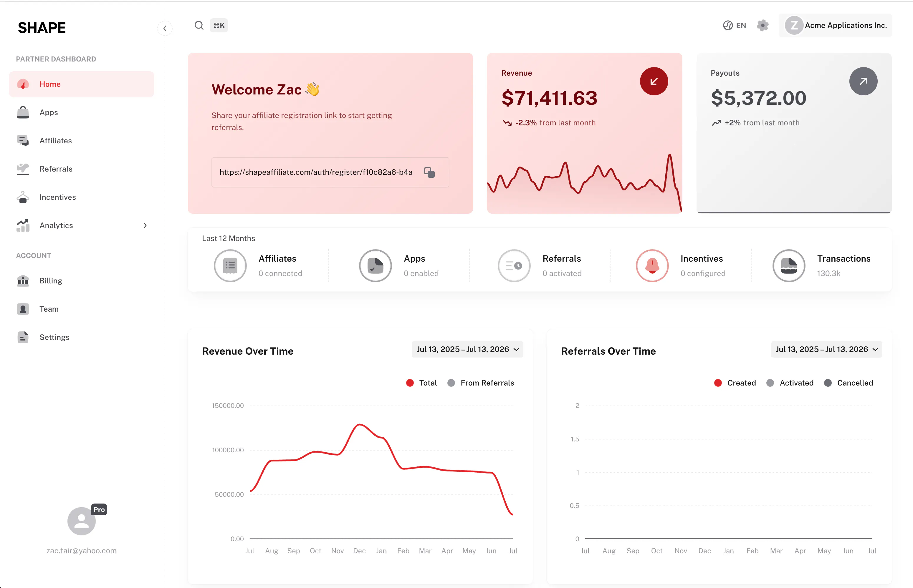Open Incentives in sidebar
The height and width of the screenshot is (588, 913).
click(81, 197)
